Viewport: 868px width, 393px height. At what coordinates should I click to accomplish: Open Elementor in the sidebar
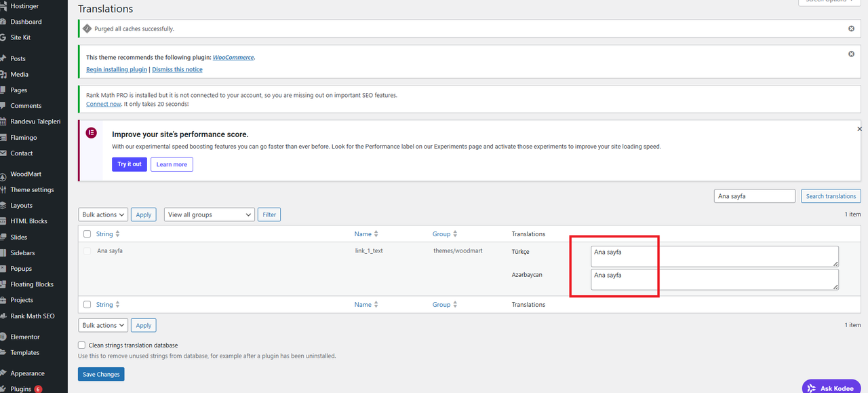click(x=25, y=337)
